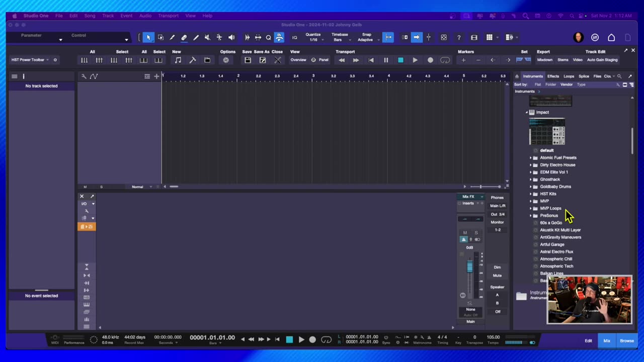Collapse the Impact instrument tree
644x362 pixels.
[527, 113]
